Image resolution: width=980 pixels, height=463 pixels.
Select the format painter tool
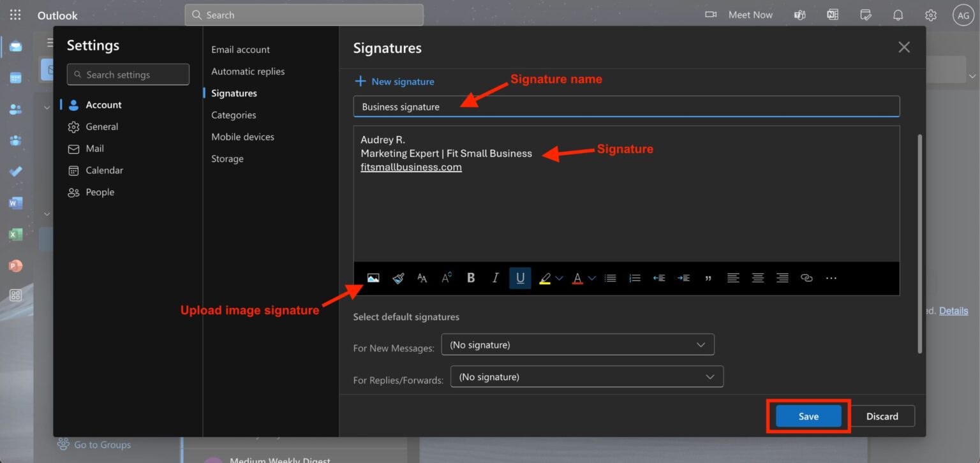click(397, 277)
